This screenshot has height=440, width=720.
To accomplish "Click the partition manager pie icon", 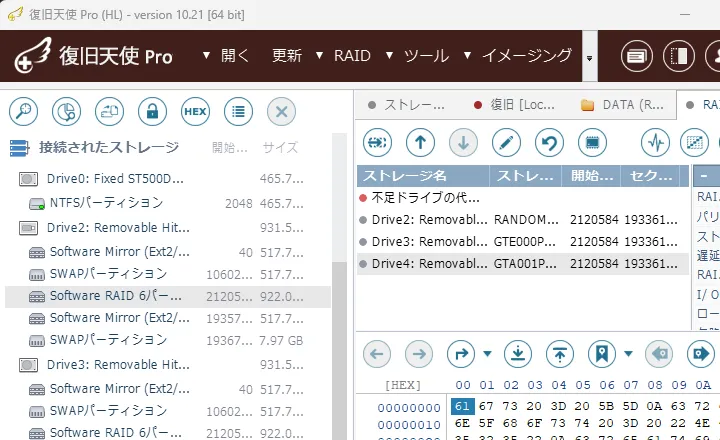I will [x=67, y=112].
